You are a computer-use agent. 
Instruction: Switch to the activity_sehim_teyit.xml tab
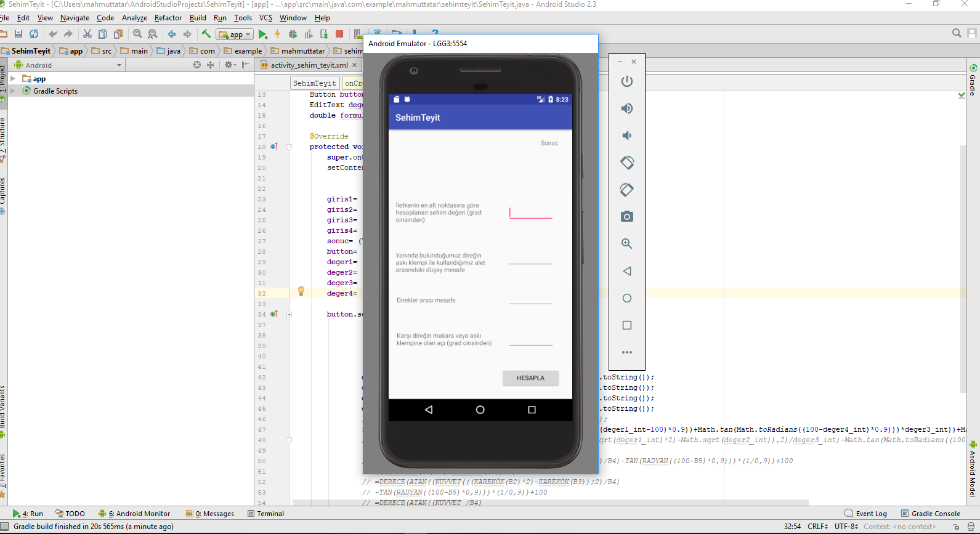pos(309,65)
